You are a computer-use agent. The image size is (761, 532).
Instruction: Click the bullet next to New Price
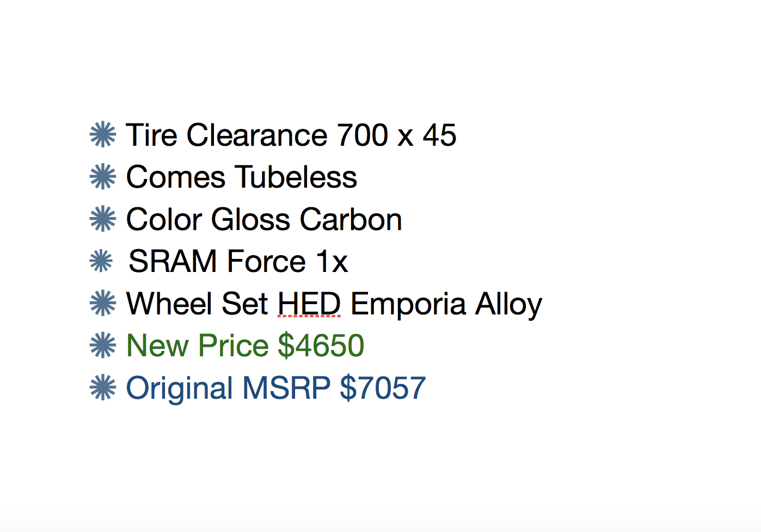[103, 345]
